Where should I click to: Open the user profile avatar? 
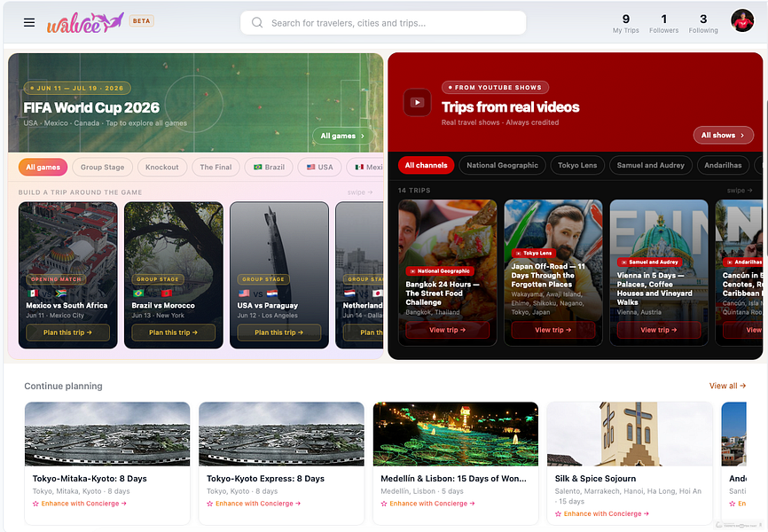pyautogui.click(x=742, y=20)
